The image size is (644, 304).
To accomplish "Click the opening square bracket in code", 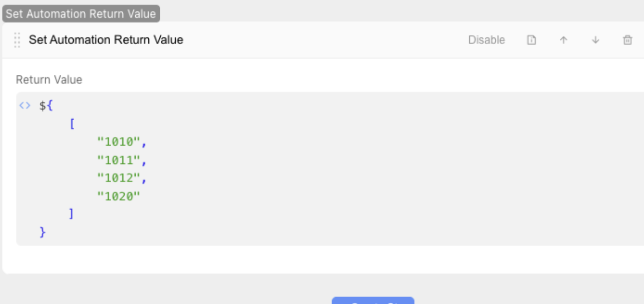I will pos(72,124).
